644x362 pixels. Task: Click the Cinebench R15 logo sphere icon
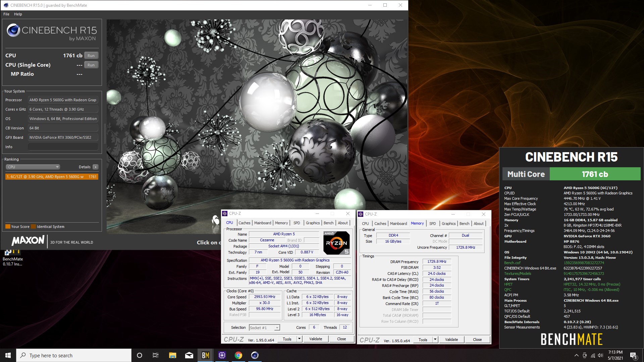click(13, 31)
